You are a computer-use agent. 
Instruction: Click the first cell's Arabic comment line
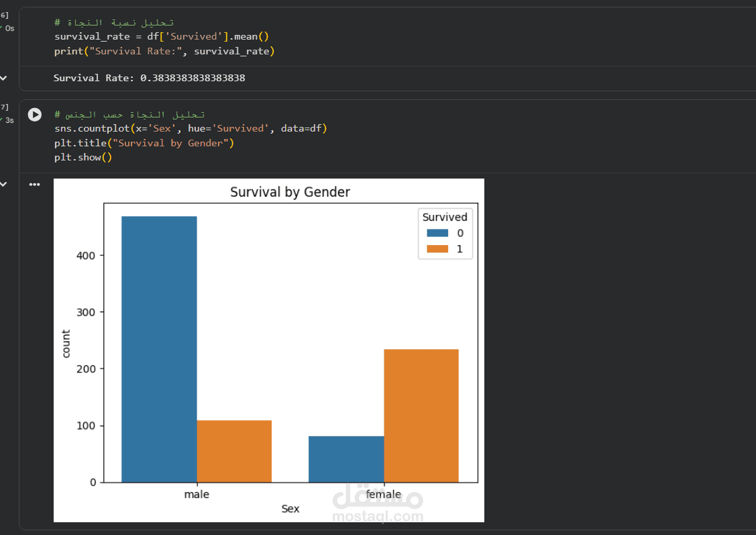pos(114,23)
